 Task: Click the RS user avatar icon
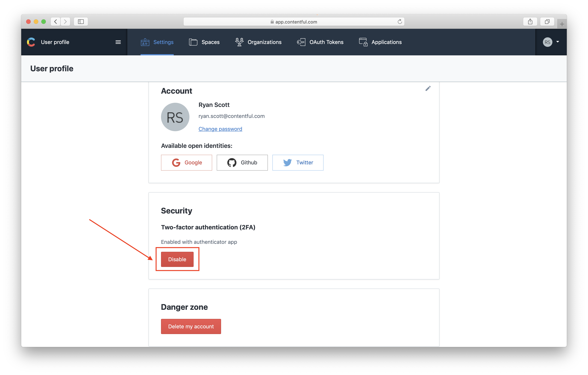tap(548, 42)
